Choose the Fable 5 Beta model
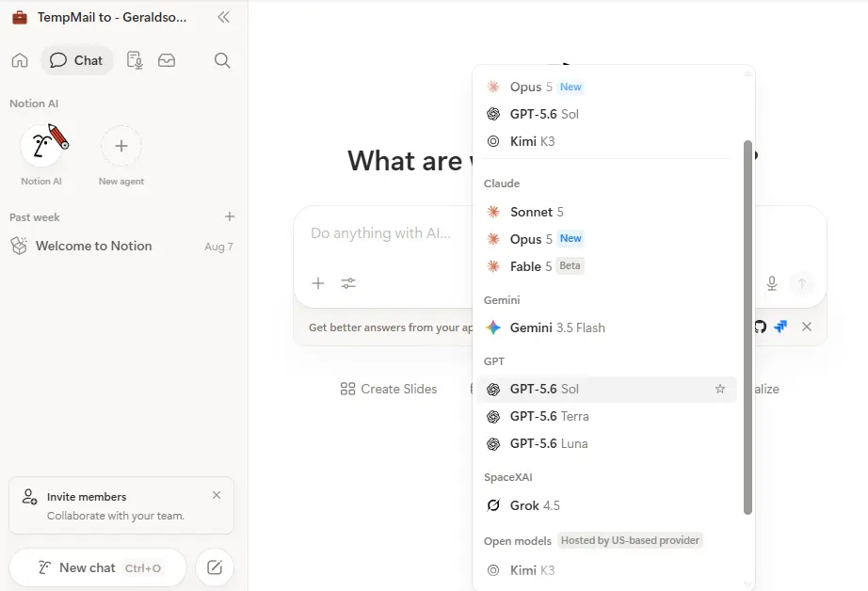 pyautogui.click(x=606, y=266)
